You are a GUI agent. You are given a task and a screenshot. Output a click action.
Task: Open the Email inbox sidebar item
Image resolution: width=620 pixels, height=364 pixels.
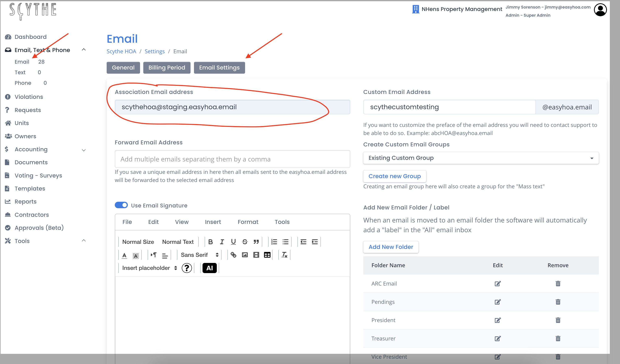coord(22,62)
